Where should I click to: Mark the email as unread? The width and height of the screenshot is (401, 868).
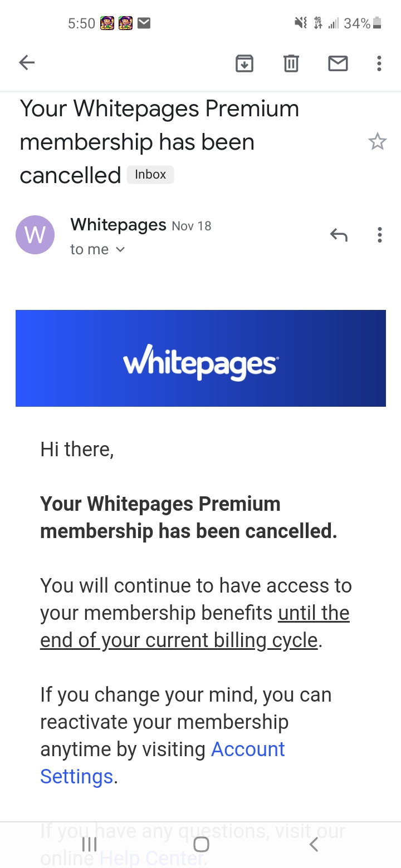click(x=338, y=64)
